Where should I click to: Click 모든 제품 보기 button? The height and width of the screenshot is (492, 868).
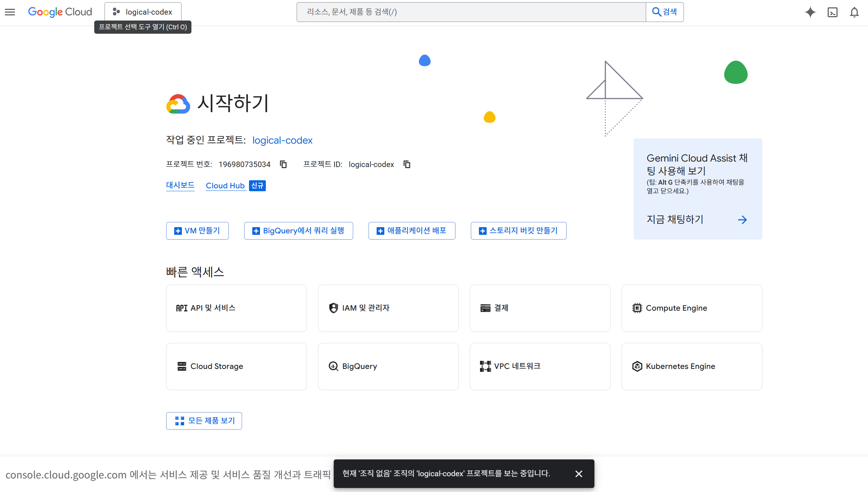tap(204, 421)
